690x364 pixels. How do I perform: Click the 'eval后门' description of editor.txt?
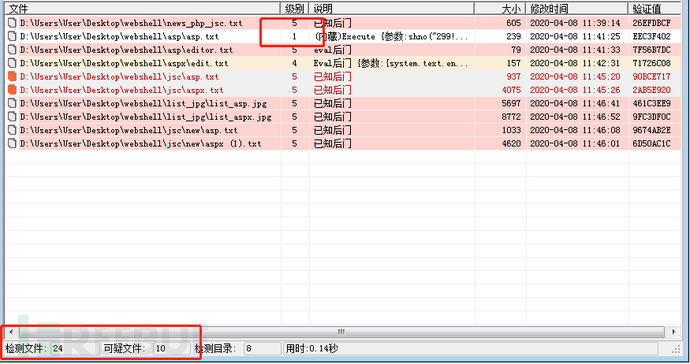click(x=332, y=50)
